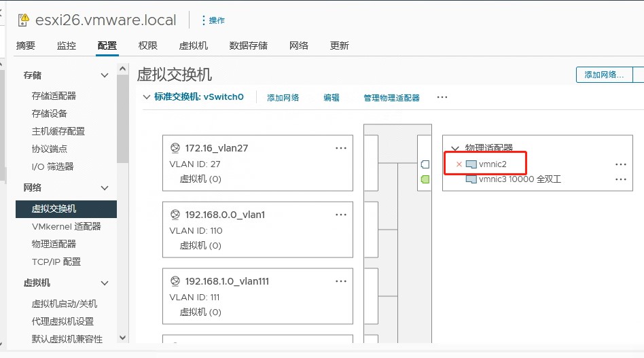This screenshot has width=644, height=358.
Task: Click the 172.16_vlan27 port group icon
Action: click(175, 148)
